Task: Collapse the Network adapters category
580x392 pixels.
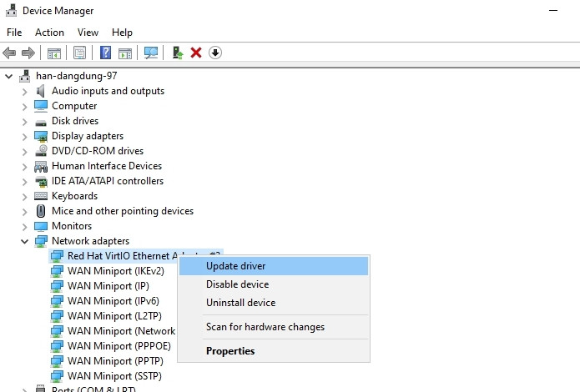Action: 25,241
